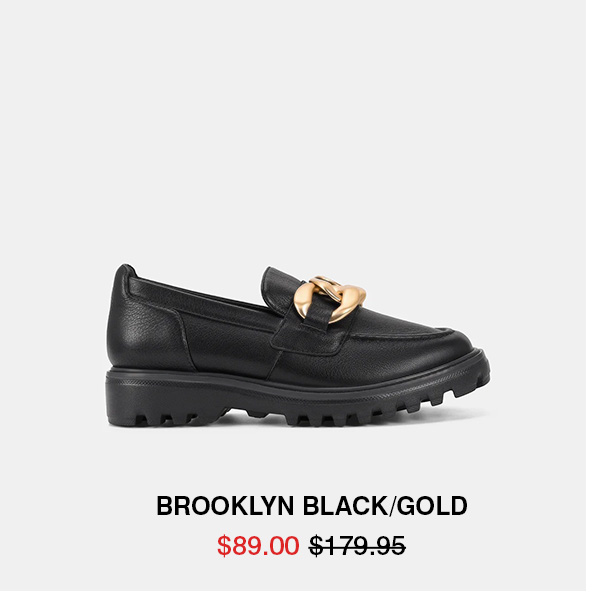Click the white strip on the card's right edge

[x=593, y=300]
